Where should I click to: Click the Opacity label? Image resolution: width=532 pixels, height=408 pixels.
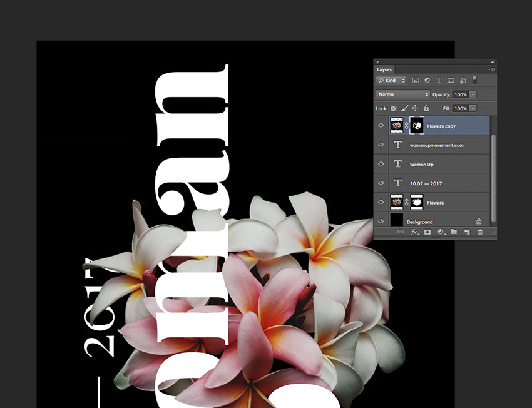(441, 94)
